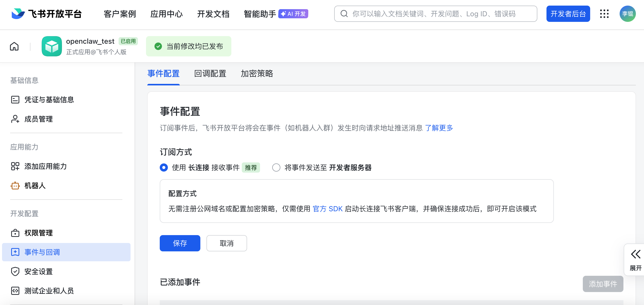Click the documentation search input field
The height and width of the screenshot is (305, 644).
[x=436, y=14]
